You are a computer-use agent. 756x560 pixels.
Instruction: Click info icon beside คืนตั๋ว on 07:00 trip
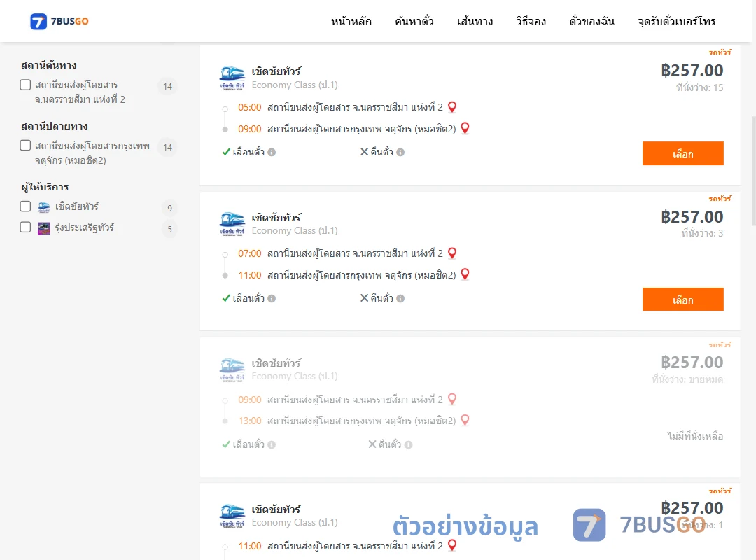click(400, 299)
